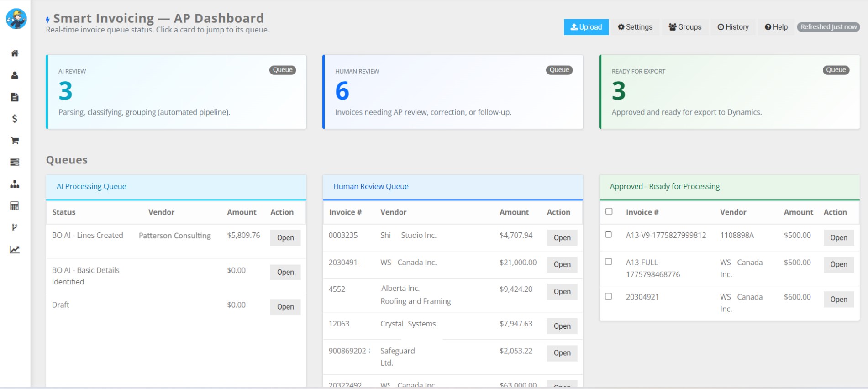868x389 pixels.
Task: Check the box for invoice A13-FULL-1775798468776
Action: [609, 262]
